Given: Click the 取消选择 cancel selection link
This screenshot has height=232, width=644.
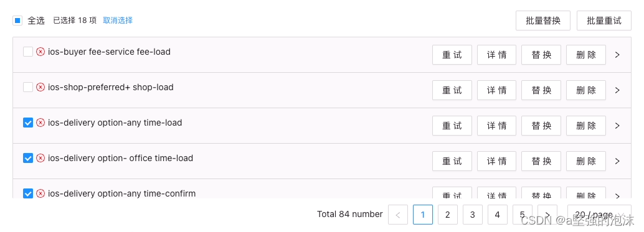Looking at the screenshot, I should pos(118,20).
